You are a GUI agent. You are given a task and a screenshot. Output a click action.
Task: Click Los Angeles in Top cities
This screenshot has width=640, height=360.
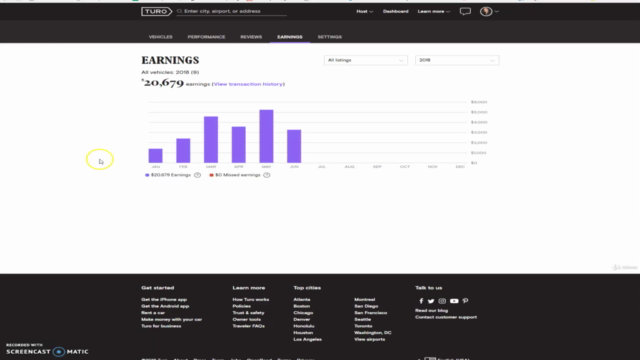coord(307,340)
